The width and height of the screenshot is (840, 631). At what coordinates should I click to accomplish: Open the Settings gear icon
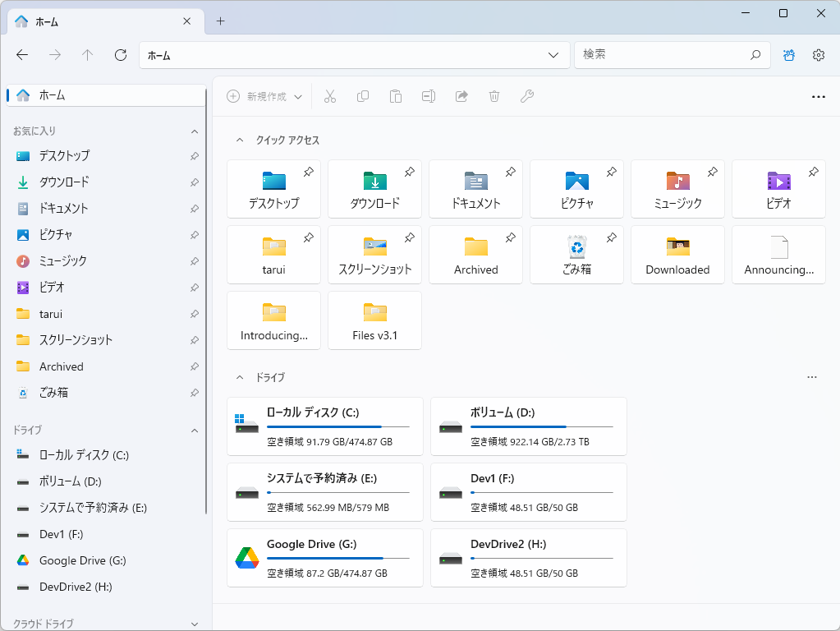click(x=818, y=54)
